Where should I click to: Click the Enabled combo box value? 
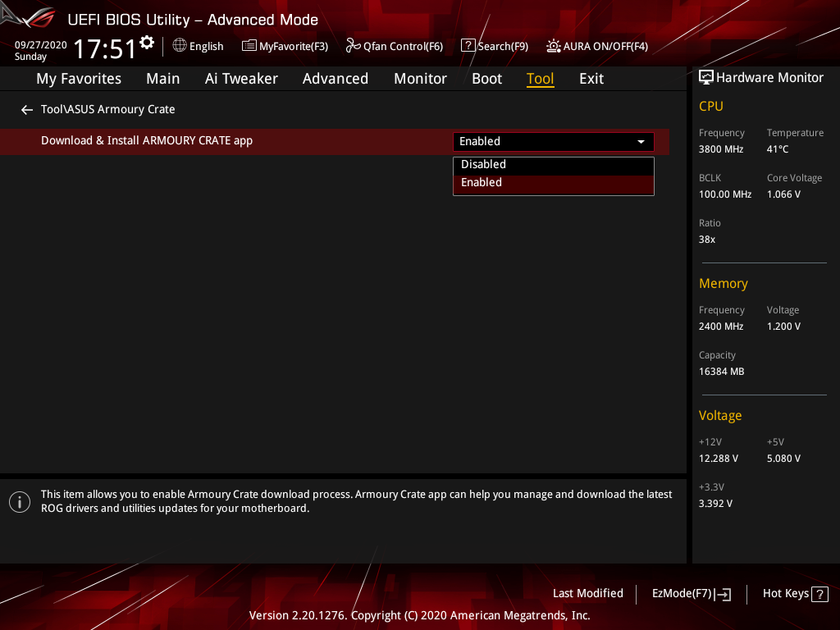click(x=554, y=141)
